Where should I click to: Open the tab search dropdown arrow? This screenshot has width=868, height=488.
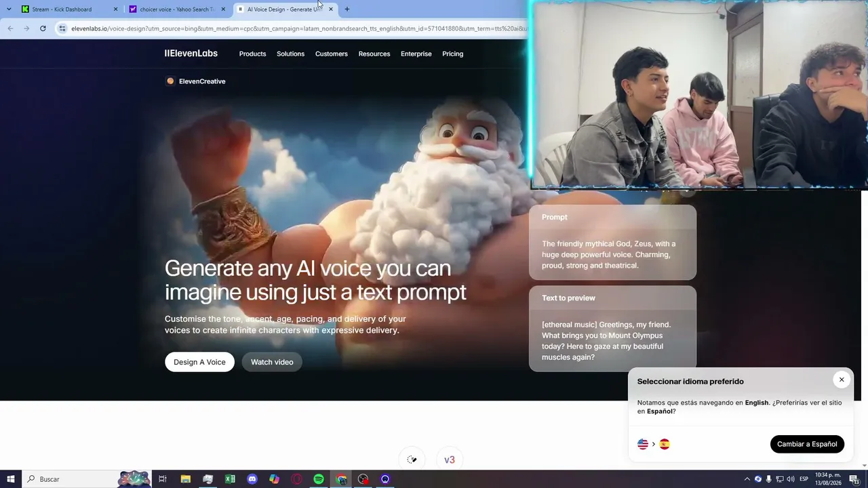click(9, 9)
